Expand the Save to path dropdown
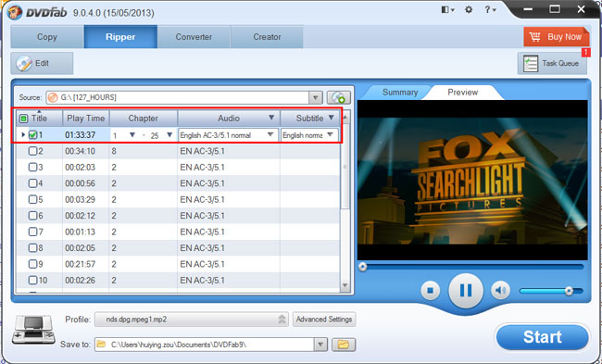The image size is (602, 364). coord(320,345)
